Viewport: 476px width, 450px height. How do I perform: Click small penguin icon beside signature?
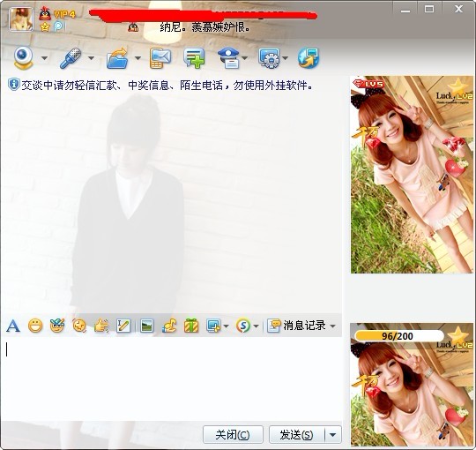[x=133, y=27]
